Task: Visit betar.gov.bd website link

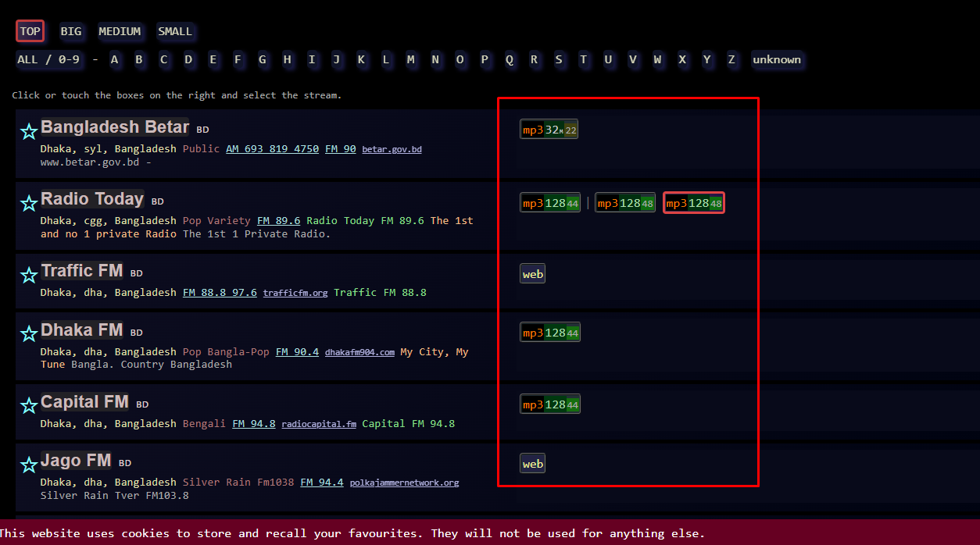Action: point(392,149)
